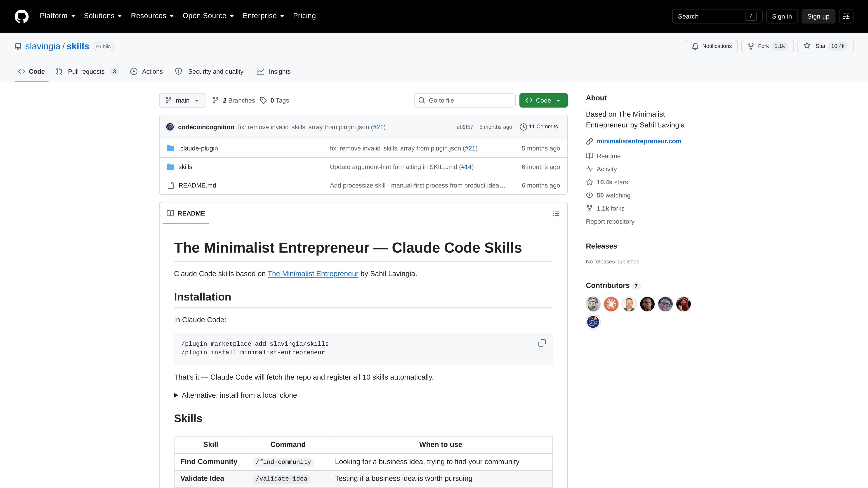The image size is (868, 488).
Task: Click the link icon beside minimalistentrepreneur.com
Action: pos(589,141)
